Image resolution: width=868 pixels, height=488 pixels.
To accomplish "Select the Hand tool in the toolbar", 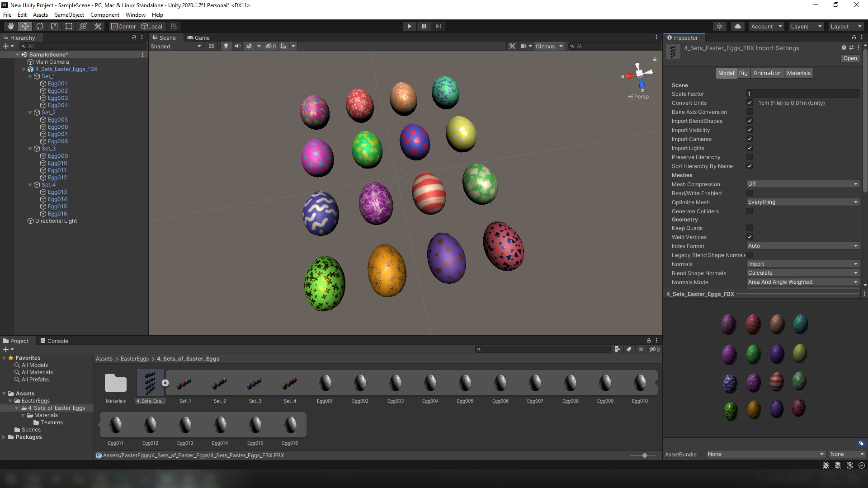I will point(10,26).
